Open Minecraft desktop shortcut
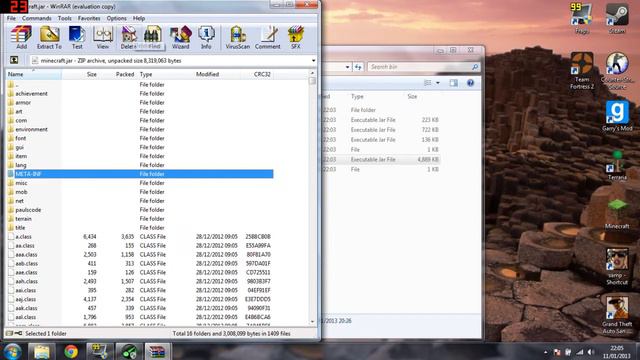This screenshot has width=640, height=360. pyautogui.click(x=617, y=214)
